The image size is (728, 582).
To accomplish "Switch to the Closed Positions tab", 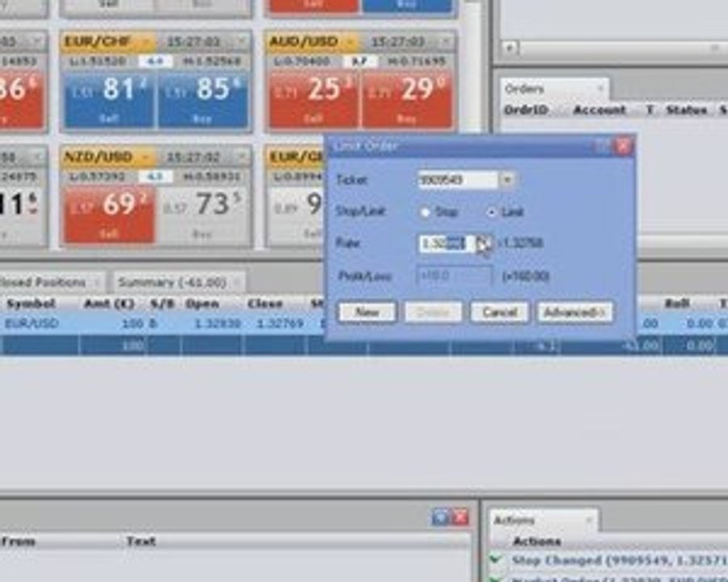I will tap(43, 282).
